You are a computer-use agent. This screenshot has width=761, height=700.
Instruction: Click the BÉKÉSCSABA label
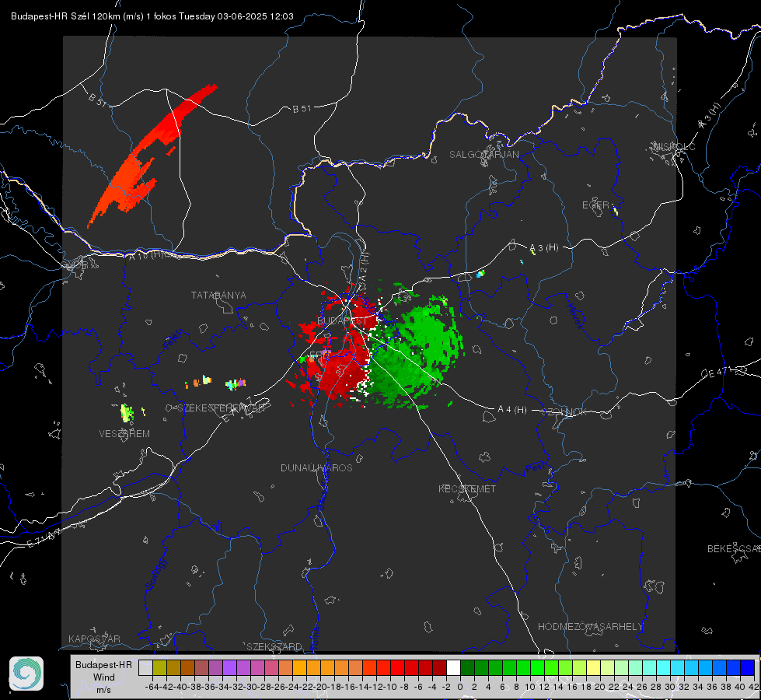coord(734,549)
